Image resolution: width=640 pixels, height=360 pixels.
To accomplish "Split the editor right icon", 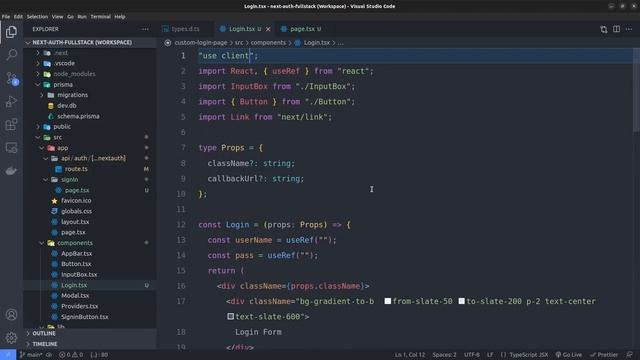I will (616, 29).
